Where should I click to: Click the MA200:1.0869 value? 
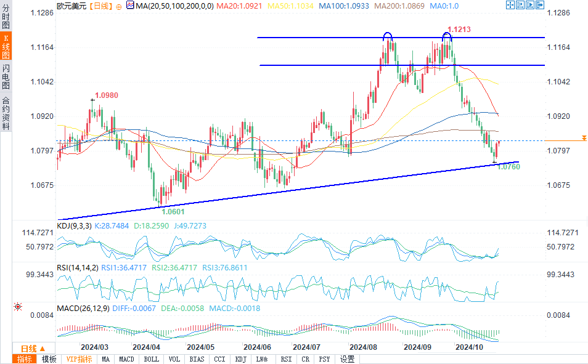[x=399, y=6]
